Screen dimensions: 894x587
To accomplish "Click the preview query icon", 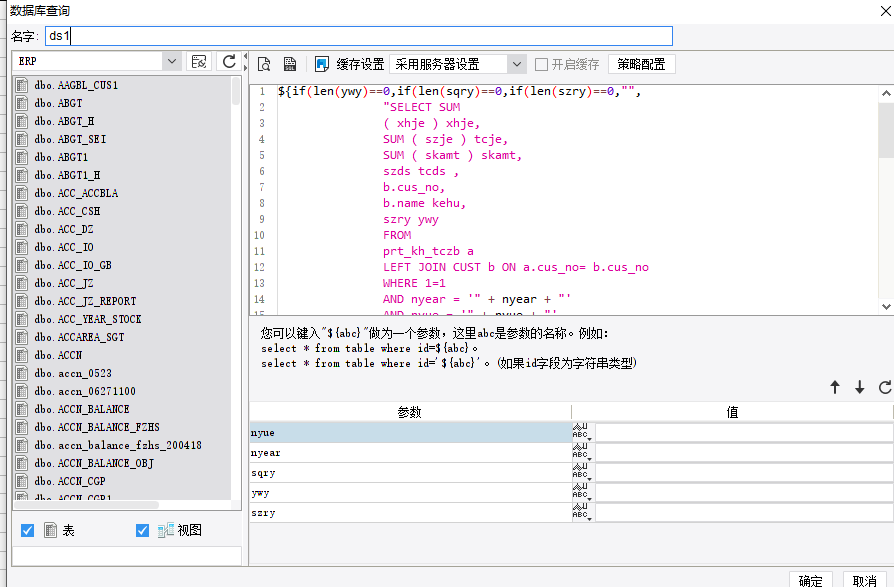I will [265, 64].
